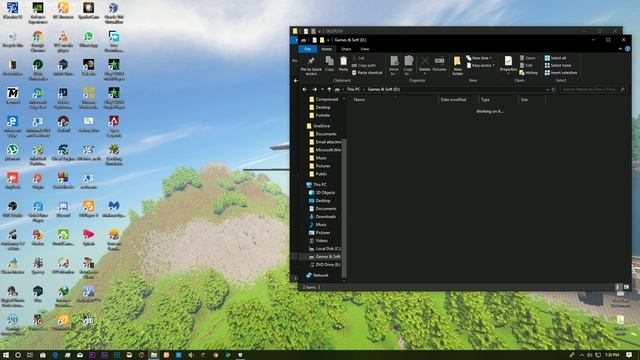Open the Easy access dropdown
The height and width of the screenshot is (360, 640).
(480, 65)
